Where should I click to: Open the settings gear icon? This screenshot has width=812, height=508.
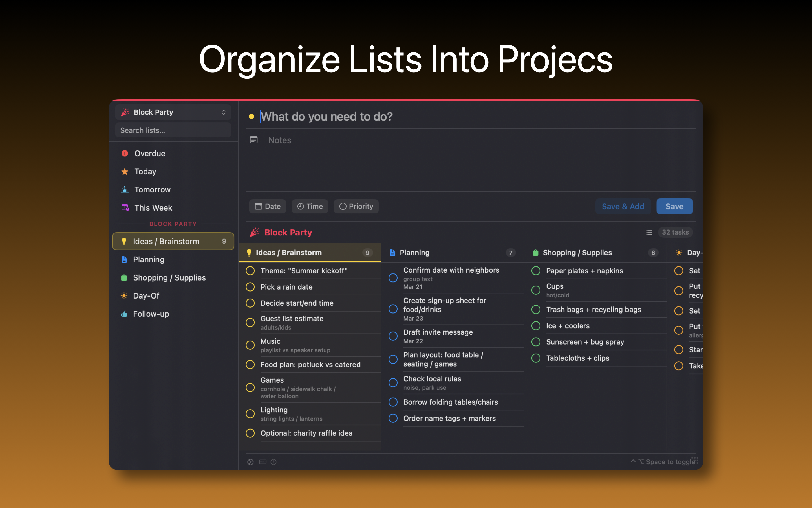[x=250, y=462]
